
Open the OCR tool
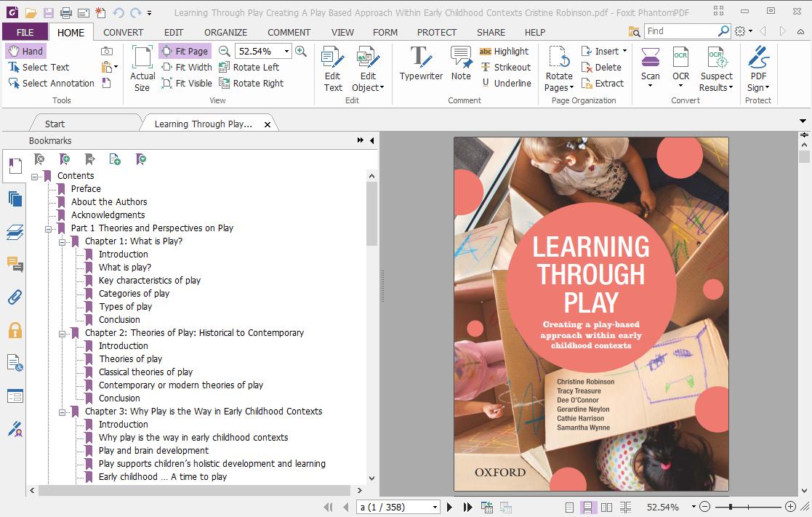680,68
